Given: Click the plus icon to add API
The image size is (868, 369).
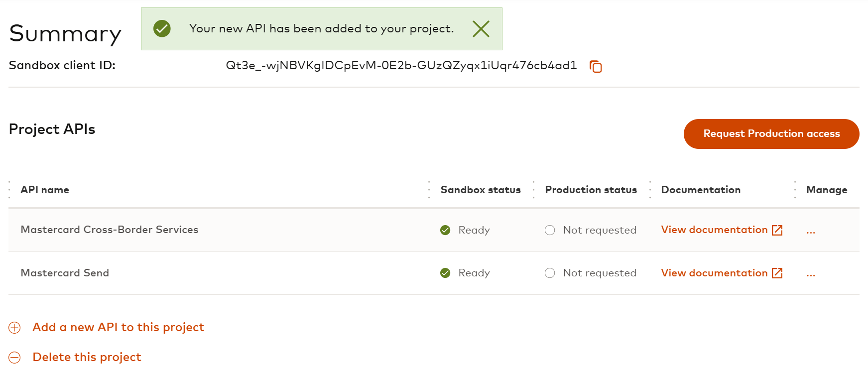Looking at the screenshot, I should (15, 328).
